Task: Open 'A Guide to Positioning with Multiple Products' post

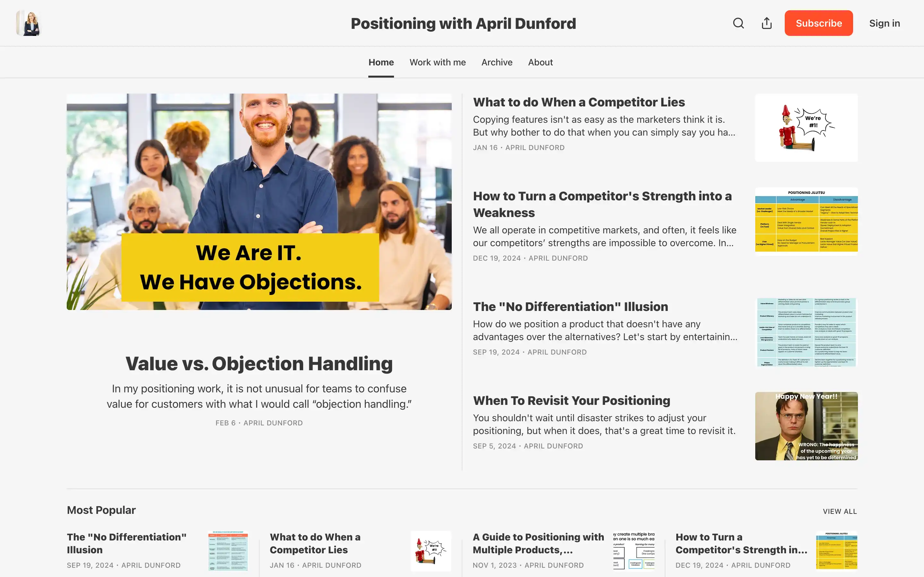Action: (x=538, y=543)
